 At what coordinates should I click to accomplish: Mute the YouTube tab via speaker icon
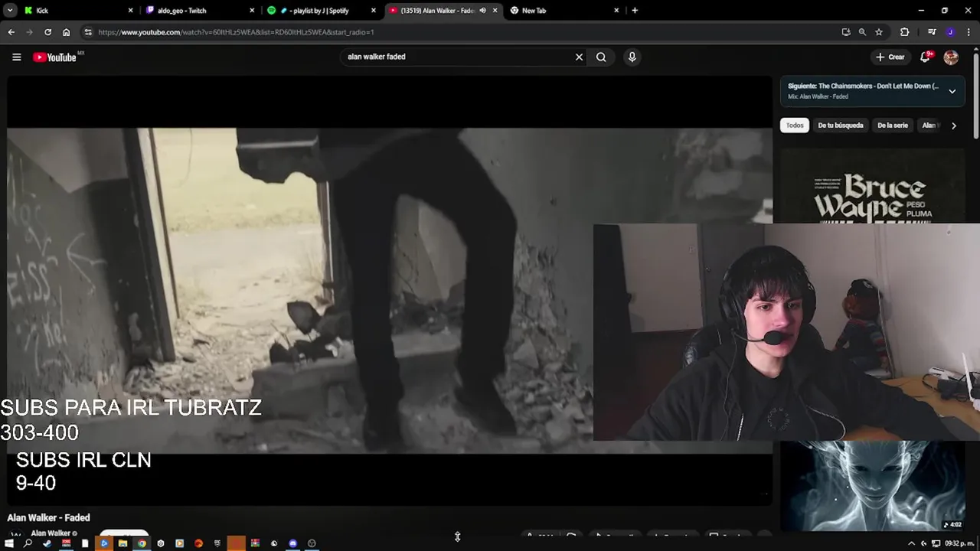(482, 11)
